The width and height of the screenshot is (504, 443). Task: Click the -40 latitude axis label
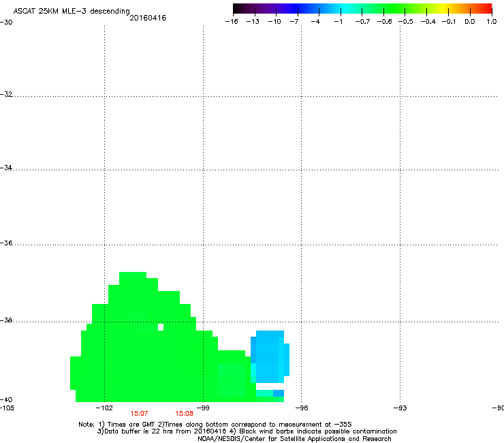6,399
